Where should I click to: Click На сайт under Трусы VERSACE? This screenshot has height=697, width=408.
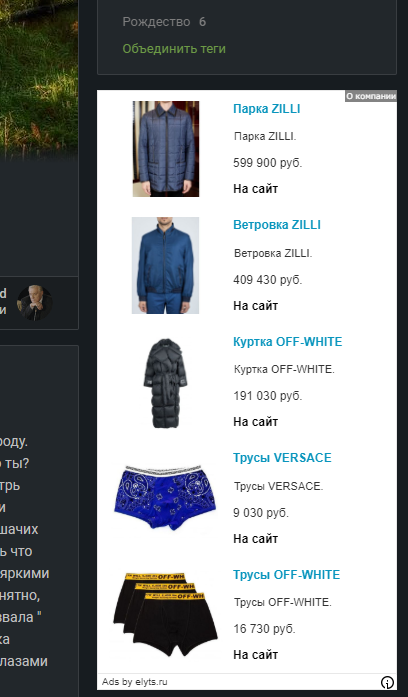256,539
